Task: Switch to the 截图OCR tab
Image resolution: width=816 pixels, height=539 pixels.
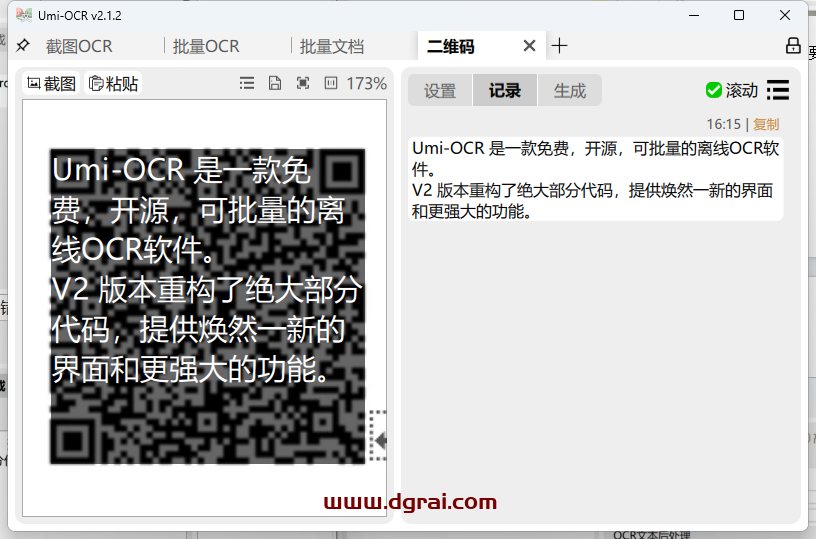Action: 79,46
